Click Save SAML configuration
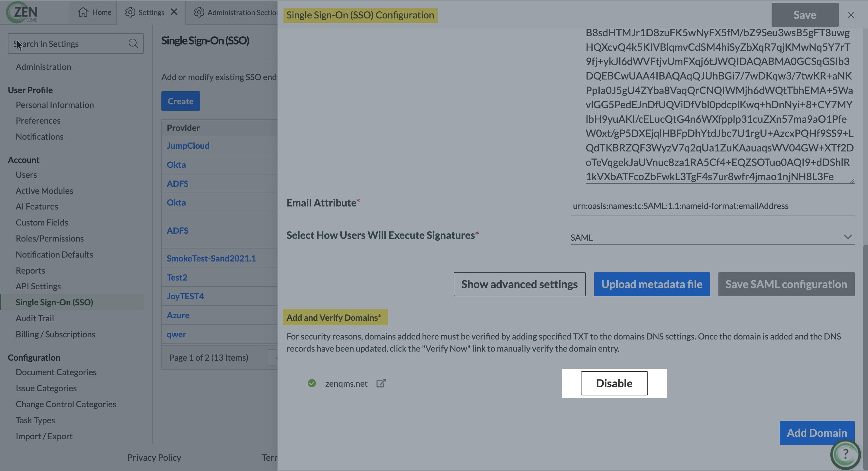This screenshot has height=471, width=868. pyautogui.click(x=786, y=284)
